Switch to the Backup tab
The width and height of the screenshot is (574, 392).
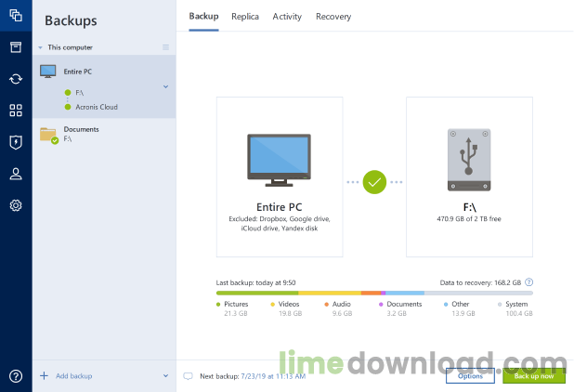click(203, 17)
